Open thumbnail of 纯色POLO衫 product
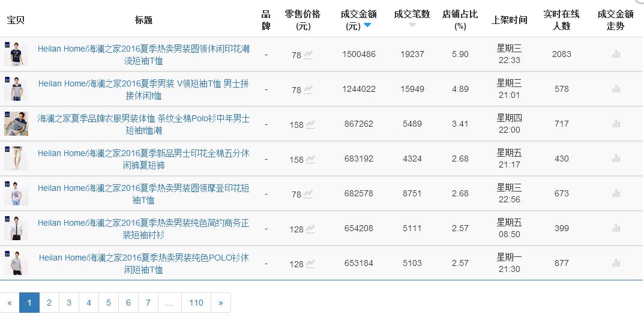This screenshot has height=317, width=644. 16,263
